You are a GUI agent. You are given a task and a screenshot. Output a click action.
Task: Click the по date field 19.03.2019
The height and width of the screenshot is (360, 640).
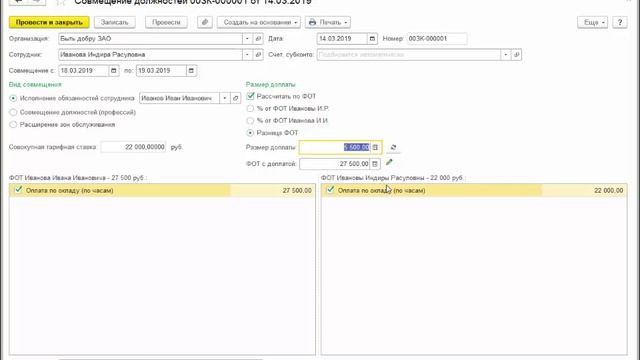(x=161, y=71)
